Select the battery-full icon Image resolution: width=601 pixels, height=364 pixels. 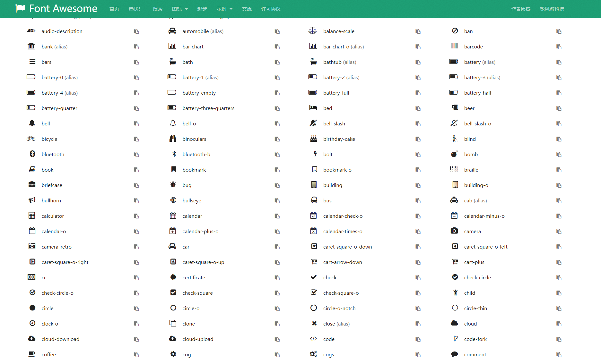(x=313, y=92)
